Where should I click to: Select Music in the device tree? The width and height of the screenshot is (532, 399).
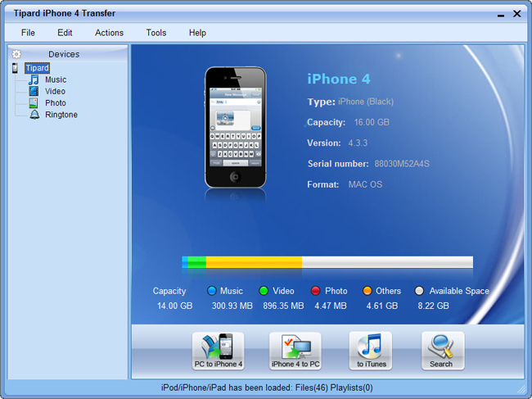(56, 79)
